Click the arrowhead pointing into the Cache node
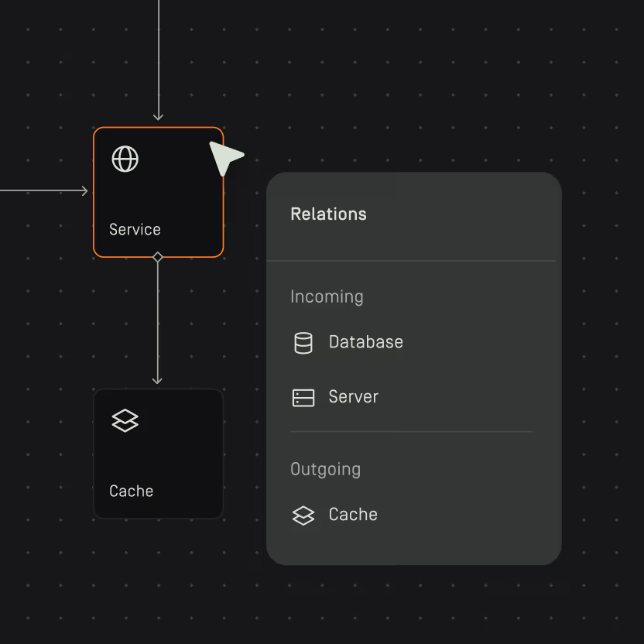Viewport: 644px width, 644px height. coord(158,381)
